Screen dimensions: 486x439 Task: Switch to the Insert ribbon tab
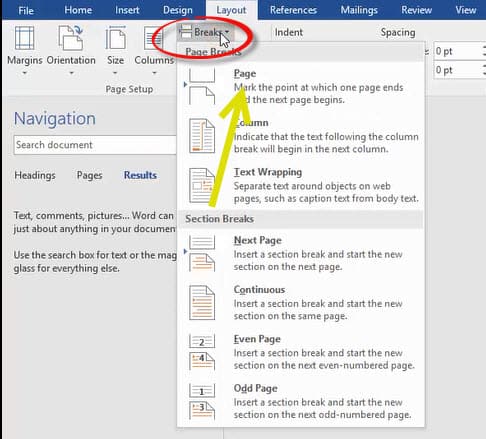click(x=127, y=10)
